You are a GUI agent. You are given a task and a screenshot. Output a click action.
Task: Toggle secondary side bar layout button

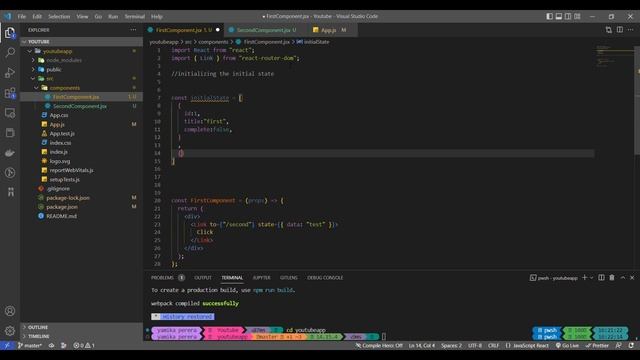click(568, 16)
